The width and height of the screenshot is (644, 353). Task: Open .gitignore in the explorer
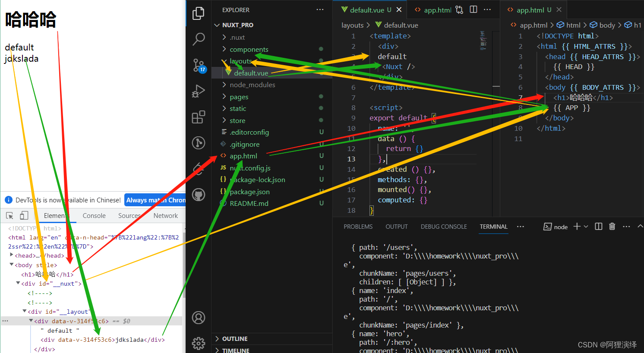pos(244,144)
